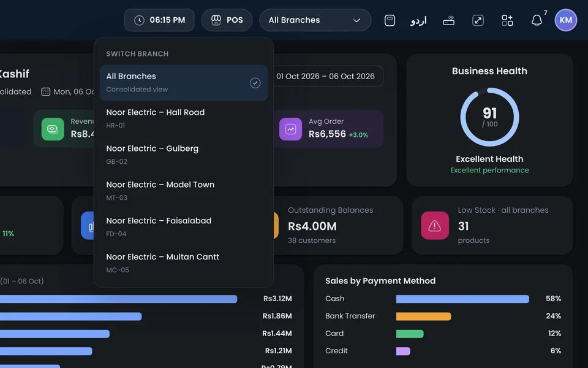
Task: Click the blue Cash payment bar
Action: pyautogui.click(x=463, y=299)
